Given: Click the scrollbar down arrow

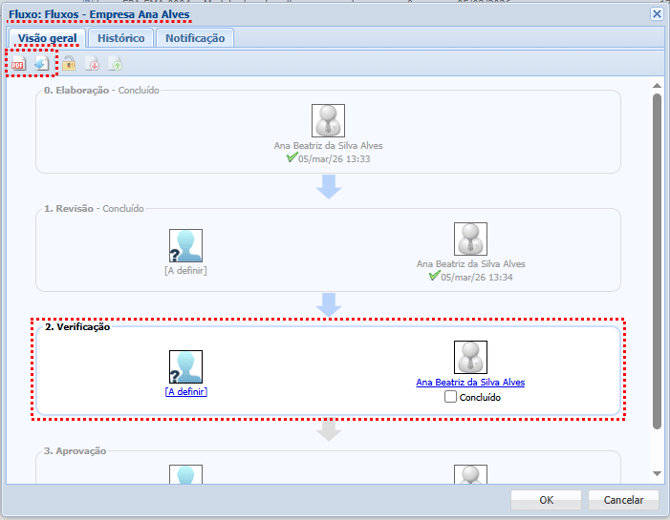Looking at the screenshot, I should (657, 473).
